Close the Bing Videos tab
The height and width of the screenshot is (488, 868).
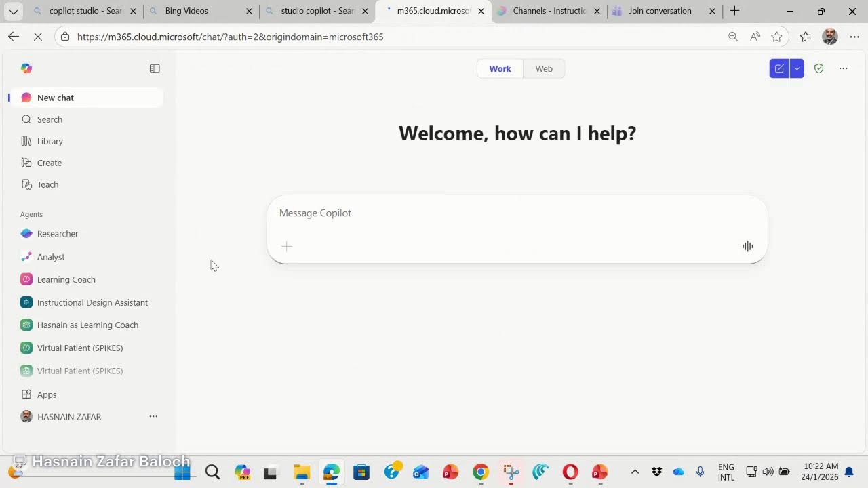coord(249,11)
